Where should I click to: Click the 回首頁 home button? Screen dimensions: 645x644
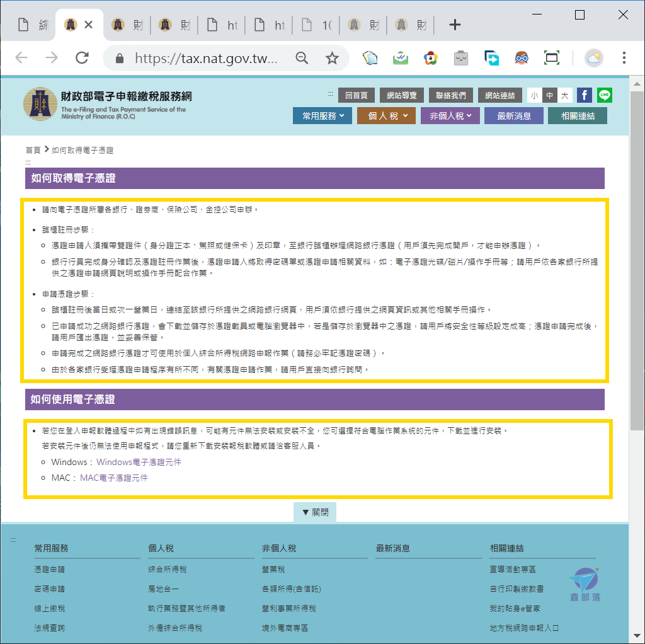(357, 95)
